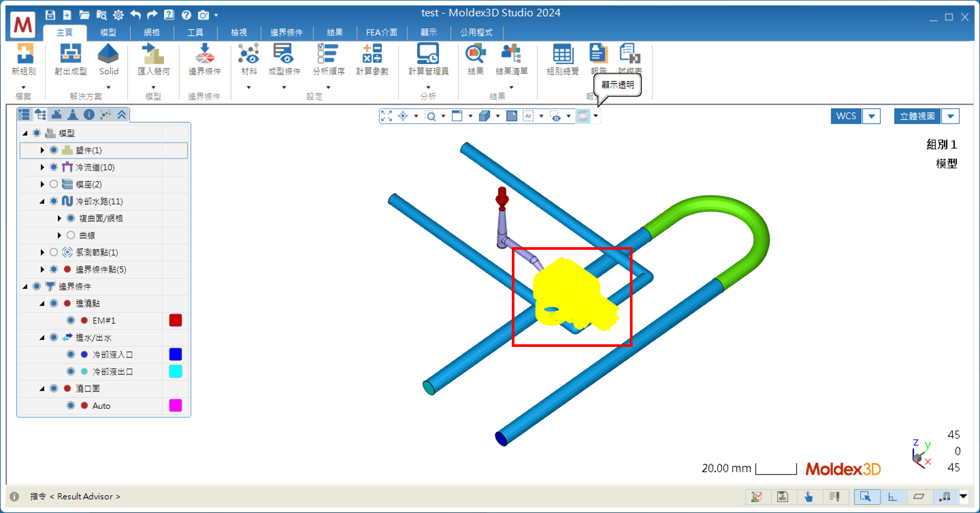The height and width of the screenshot is (513, 980).
Task: Switch to the 顯示 ribbon tab
Action: click(x=428, y=33)
